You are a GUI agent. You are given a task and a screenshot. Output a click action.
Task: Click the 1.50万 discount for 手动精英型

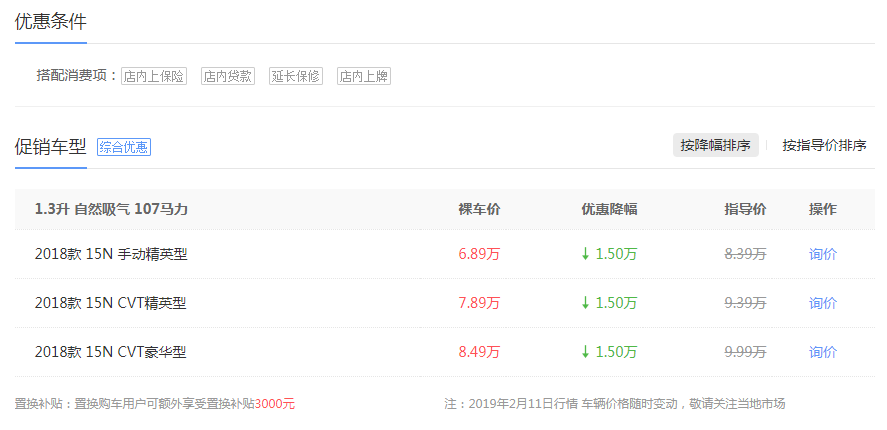[x=609, y=254]
